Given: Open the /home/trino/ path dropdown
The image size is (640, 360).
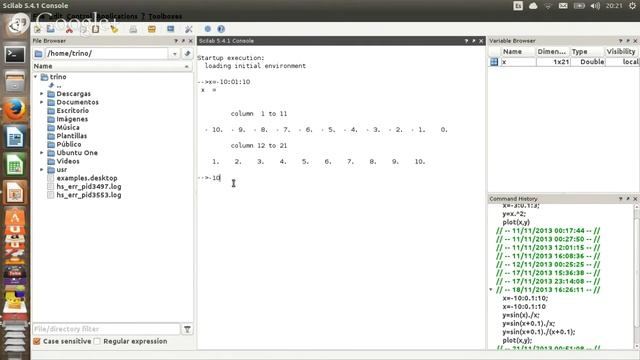Looking at the screenshot, I should (x=174, y=53).
